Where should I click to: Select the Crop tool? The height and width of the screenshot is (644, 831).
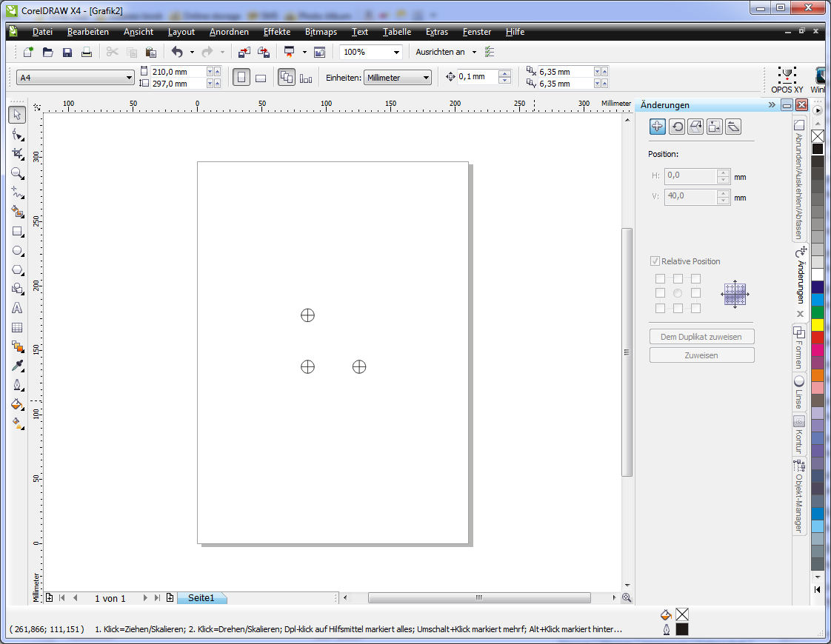(16, 153)
